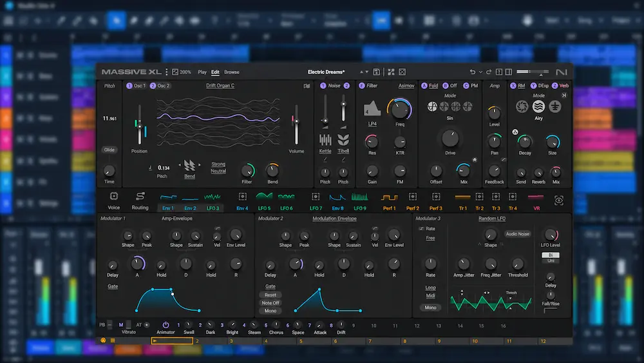This screenshot has height=363, width=644.
Task: Select the Tibell noise source icon
Action: point(343,140)
